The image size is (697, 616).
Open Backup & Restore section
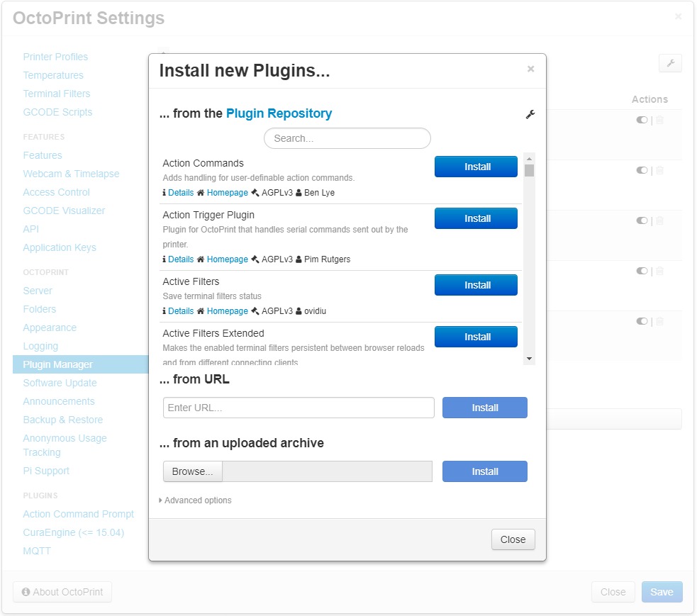coord(63,420)
